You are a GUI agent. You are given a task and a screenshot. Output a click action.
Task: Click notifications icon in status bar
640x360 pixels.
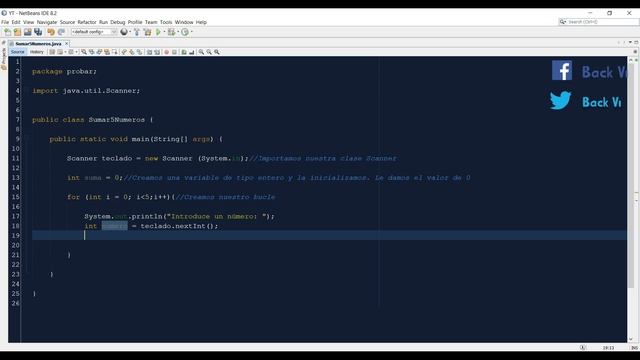coord(582,347)
